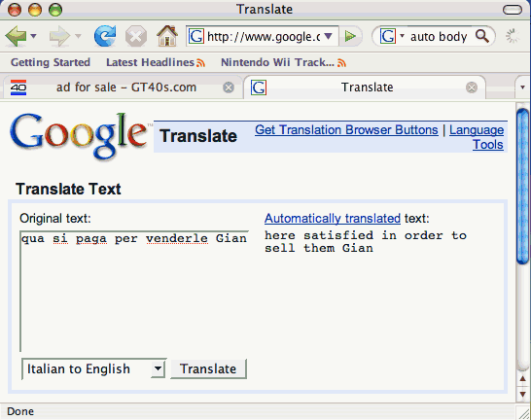Open the Getting Started bookmark
The image size is (531, 420).
51,62
